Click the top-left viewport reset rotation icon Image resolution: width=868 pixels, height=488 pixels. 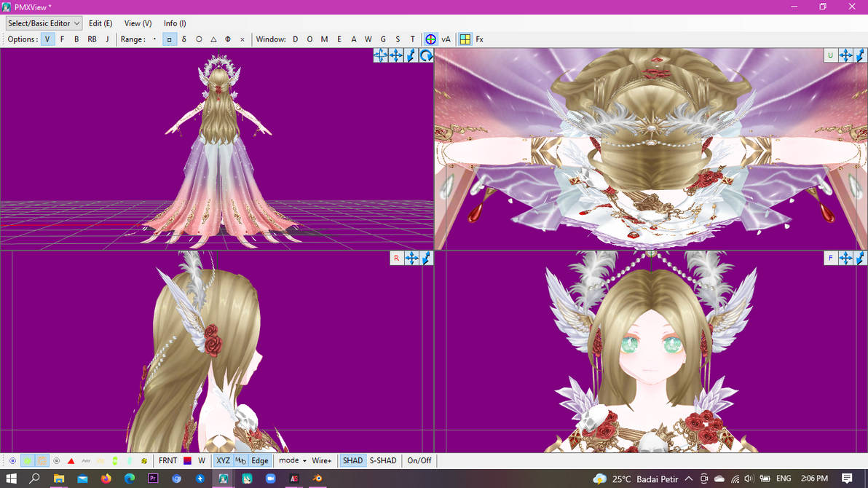click(x=426, y=55)
